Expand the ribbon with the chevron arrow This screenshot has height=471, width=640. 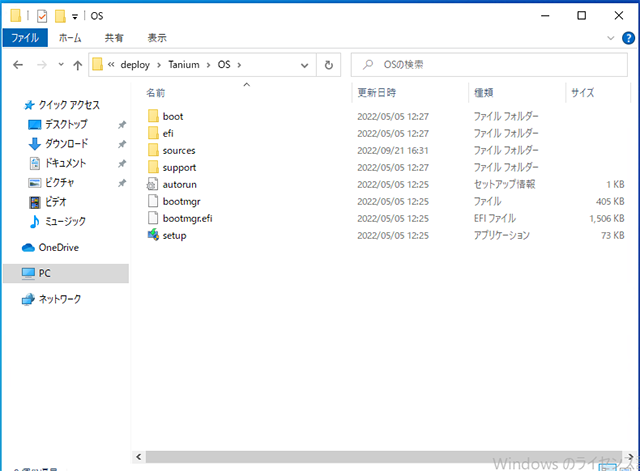click(x=611, y=38)
